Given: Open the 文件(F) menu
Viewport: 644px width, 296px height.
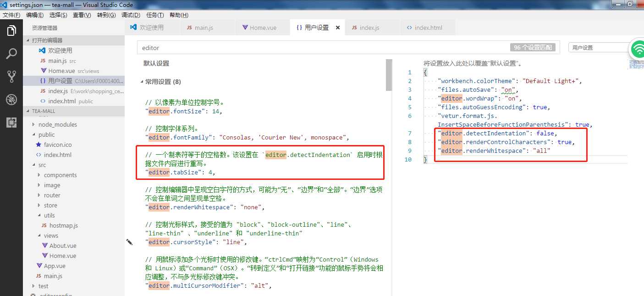Looking at the screenshot, I should 11,15.
